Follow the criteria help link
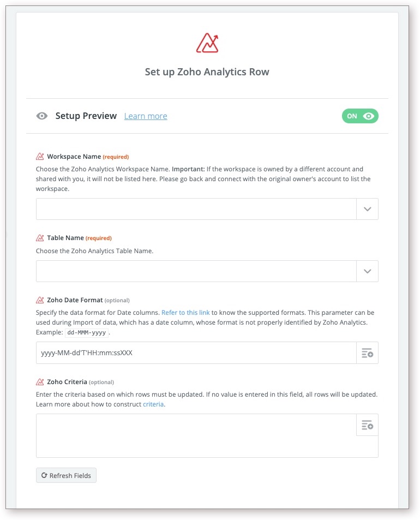Image resolution: width=420 pixels, height=520 pixels. [153, 404]
